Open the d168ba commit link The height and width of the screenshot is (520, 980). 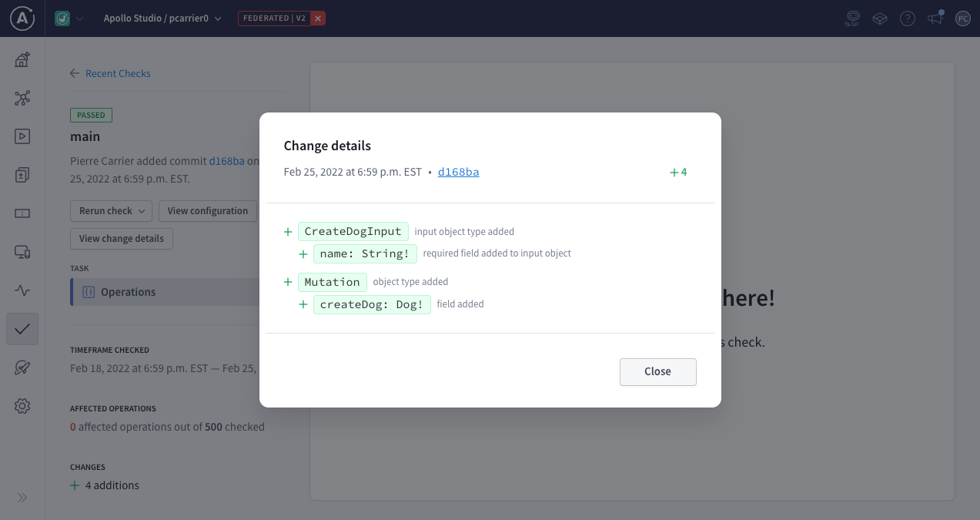[x=458, y=172]
